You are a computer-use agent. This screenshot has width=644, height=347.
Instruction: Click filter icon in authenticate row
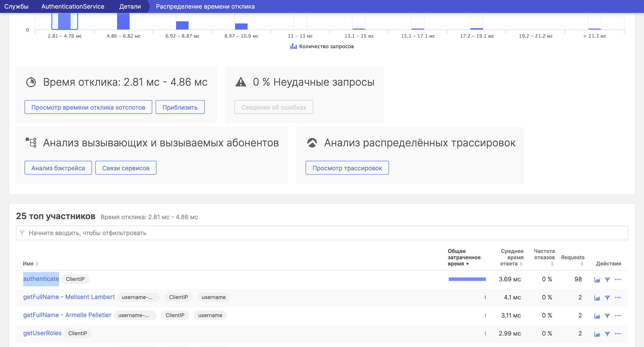607,280
